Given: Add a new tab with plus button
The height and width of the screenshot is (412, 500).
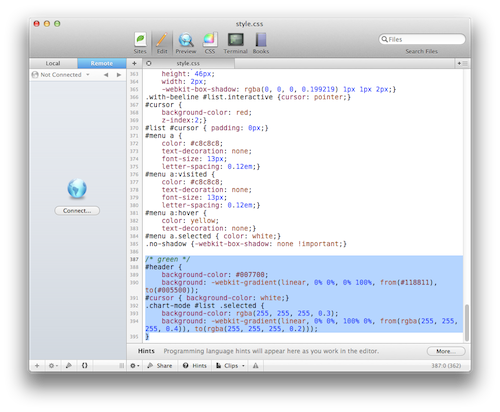Looking at the screenshot, I should pyautogui.click(x=134, y=63).
